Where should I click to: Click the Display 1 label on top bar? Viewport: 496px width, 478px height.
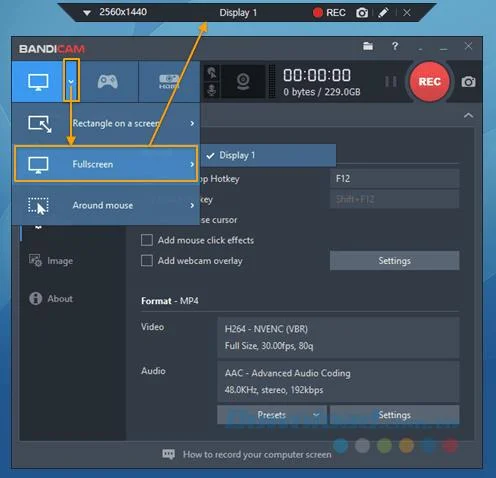pos(238,13)
